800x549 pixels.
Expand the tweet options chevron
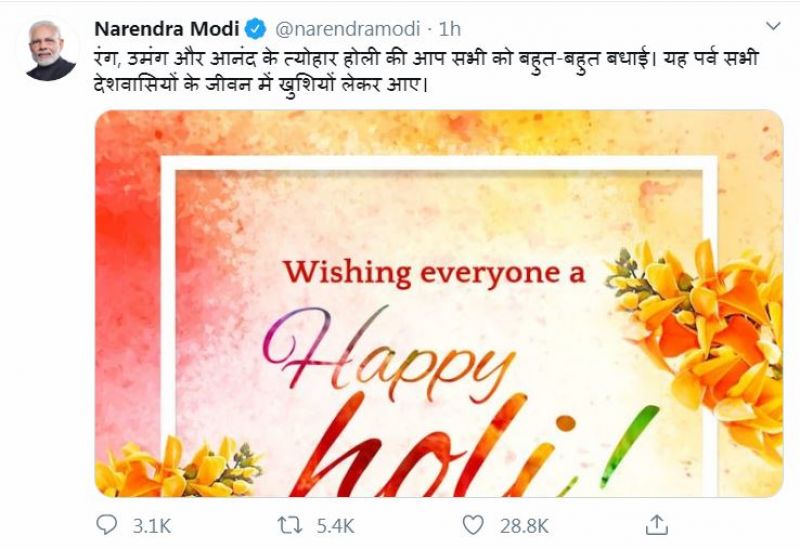771,25
